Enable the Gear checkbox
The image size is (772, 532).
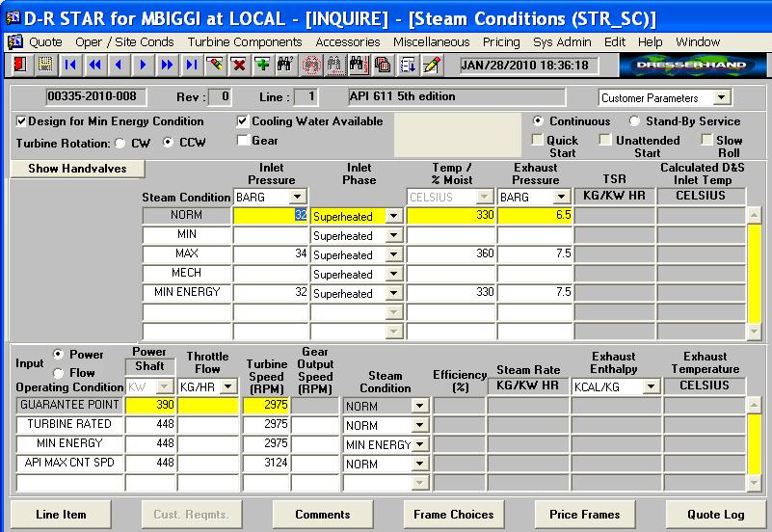242,141
